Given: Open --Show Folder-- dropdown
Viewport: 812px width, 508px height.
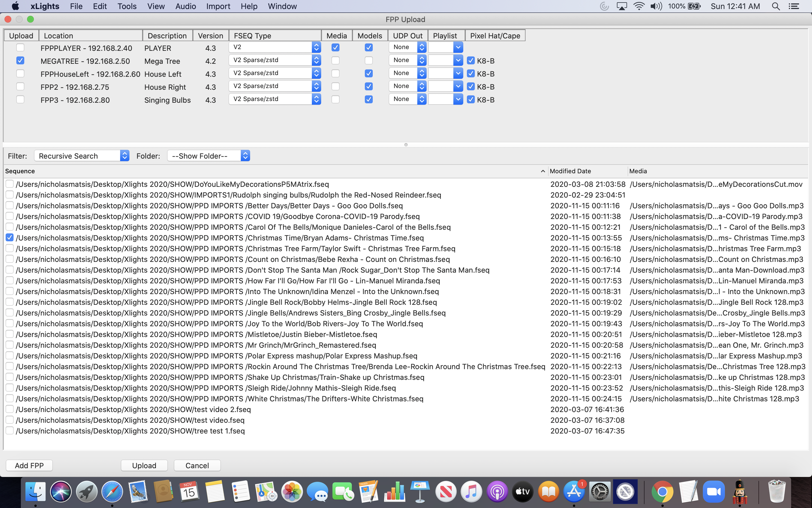Looking at the screenshot, I should click(x=209, y=156).
